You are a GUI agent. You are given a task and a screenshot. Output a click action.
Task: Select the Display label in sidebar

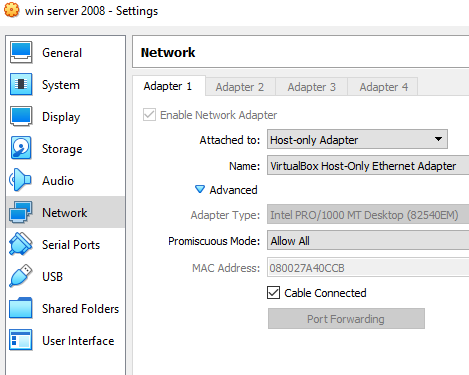point(61,117)
